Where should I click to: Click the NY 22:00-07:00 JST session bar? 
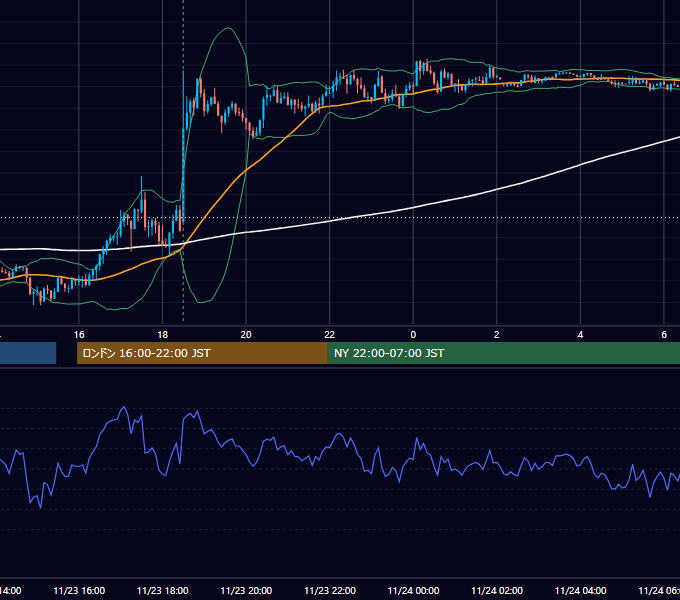pos(503,353)
